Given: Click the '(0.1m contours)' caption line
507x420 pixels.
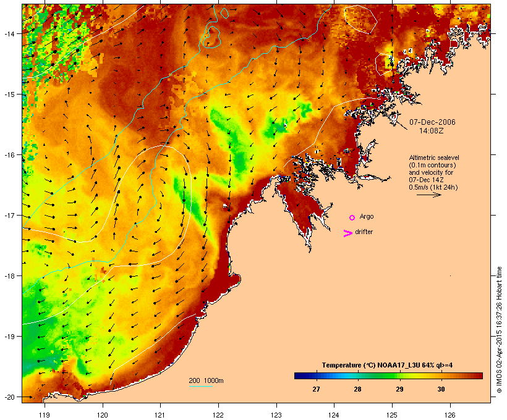Looking at the screenshot, I should pyautogui.click(x=433, y=165).
